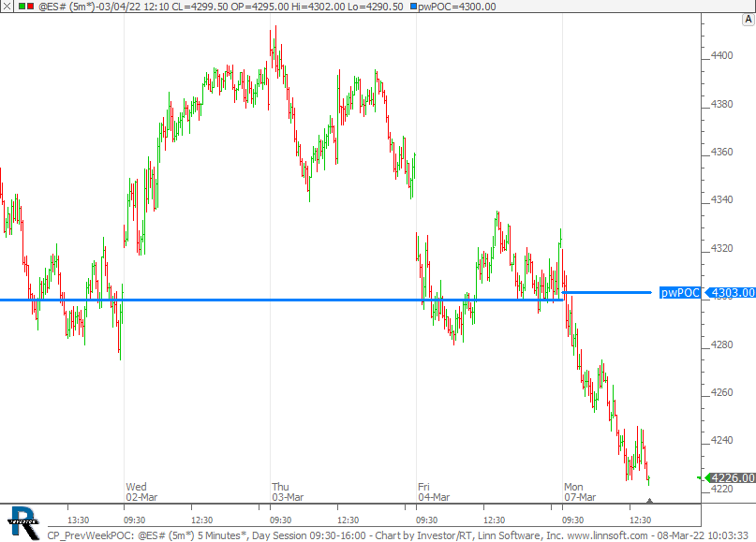Click the 4240 price scale label
756x542 pixels.
tap(721, 440)
